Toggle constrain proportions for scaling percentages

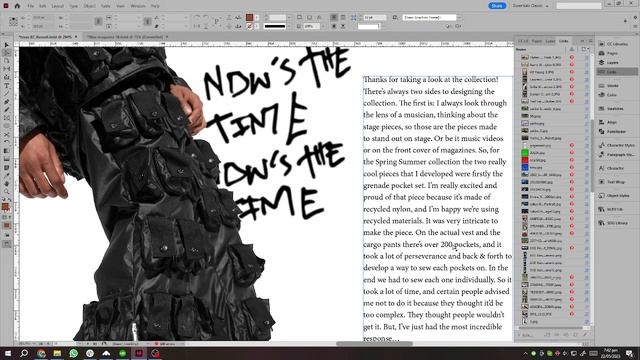click(x=148, y=22)
